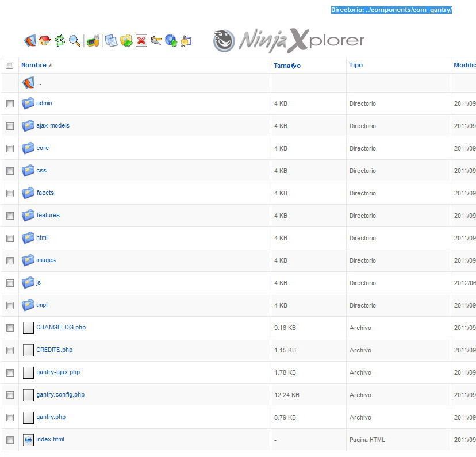Click the tmpl folder icon
The height and width of the screenshot is (457, 476).
[x=28, y=306]
